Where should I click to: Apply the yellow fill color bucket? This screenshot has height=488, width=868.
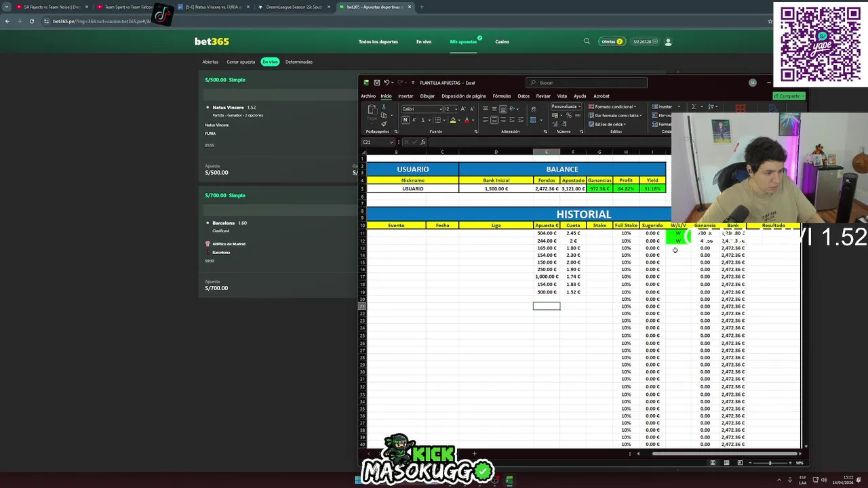tap(453, 120)
